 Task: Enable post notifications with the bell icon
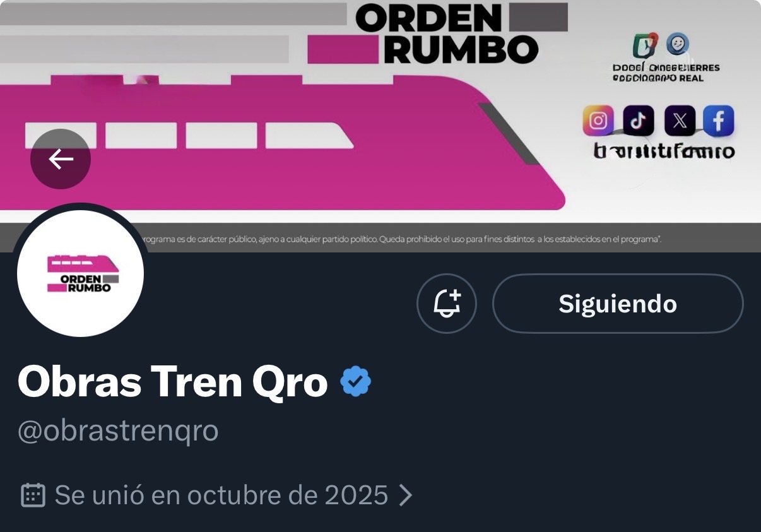tap(447, 304)
